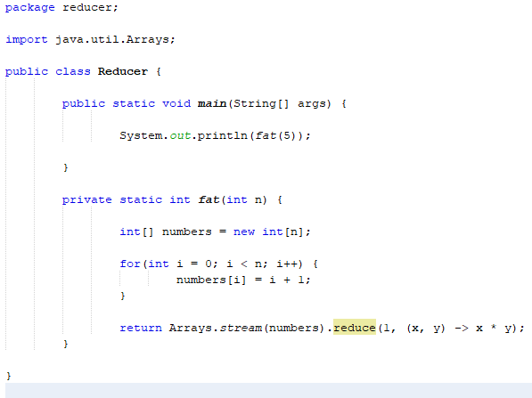This screenshot has width=532, height=398.
Task: Click 'i + 1;' in the loop assignment
Action: [x=291, y=280]
